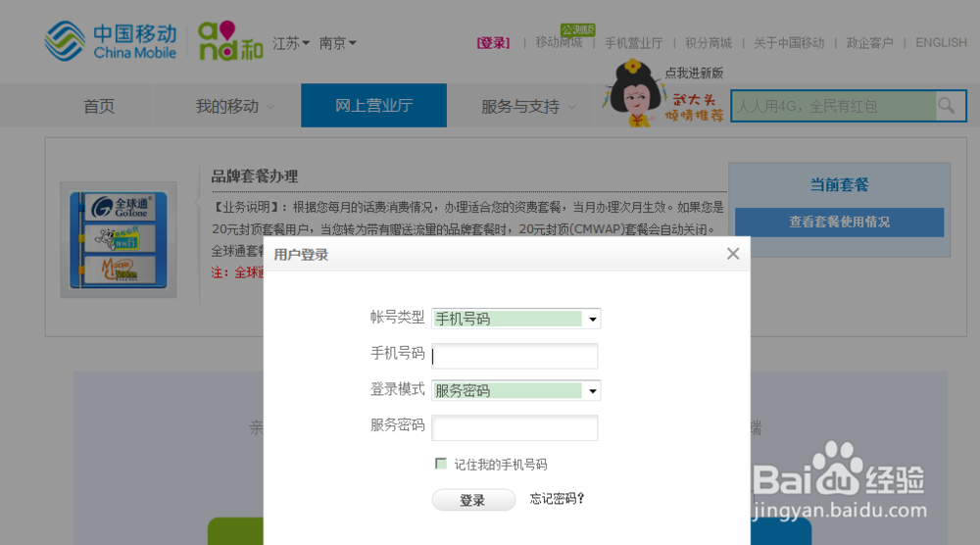Click the red [登录] link in header
This screenshot has width=980, height=545.
coord(493,43)
